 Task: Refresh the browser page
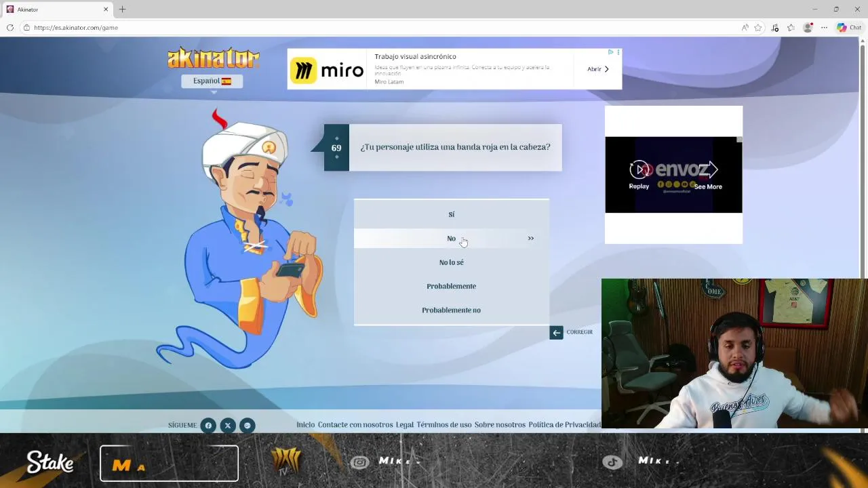coord(9,28)
